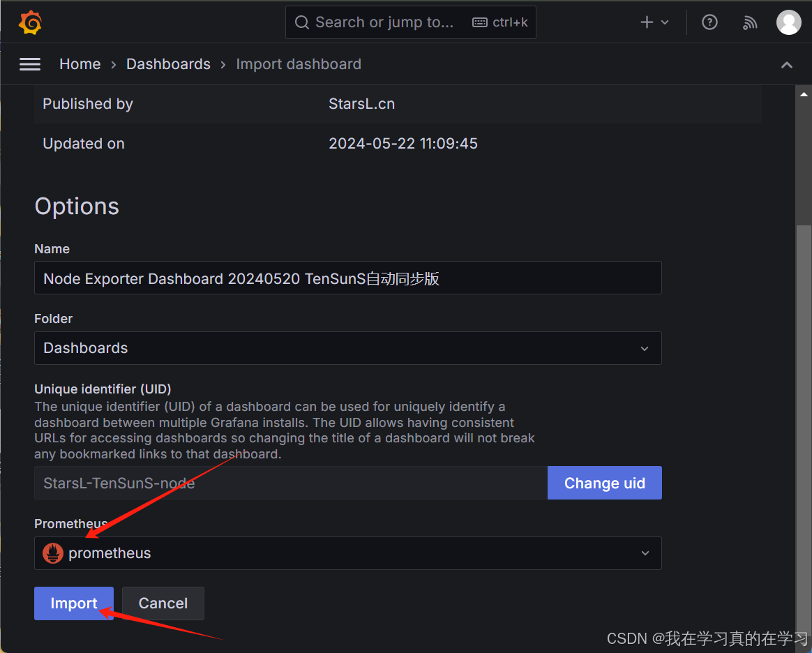Open the Folder dropdown showing Dashboards

(x=348, y=348)
